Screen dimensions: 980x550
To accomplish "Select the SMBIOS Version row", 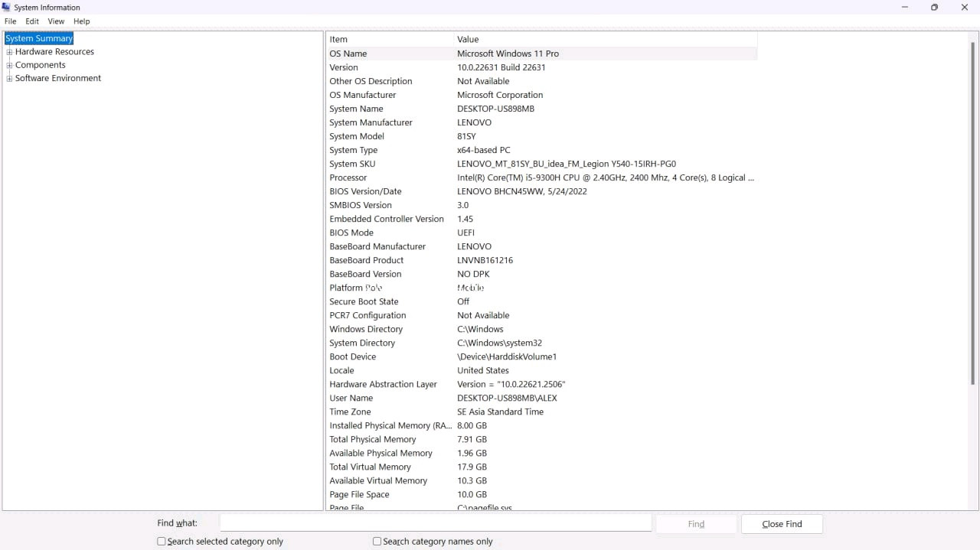I will [542, 205].
